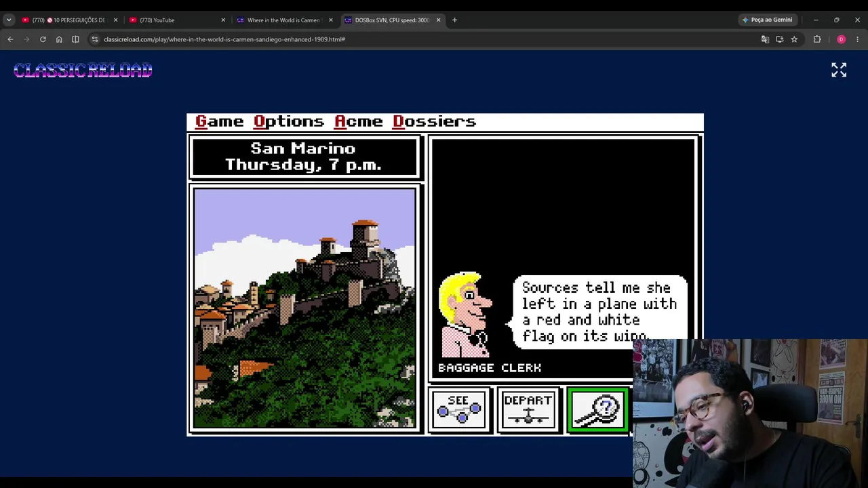This screenshot has width=868, height=488.
Task: Switch to 'Where in the World is Carmen' tab
Action: pyautogui.click(x=283, y=20)
